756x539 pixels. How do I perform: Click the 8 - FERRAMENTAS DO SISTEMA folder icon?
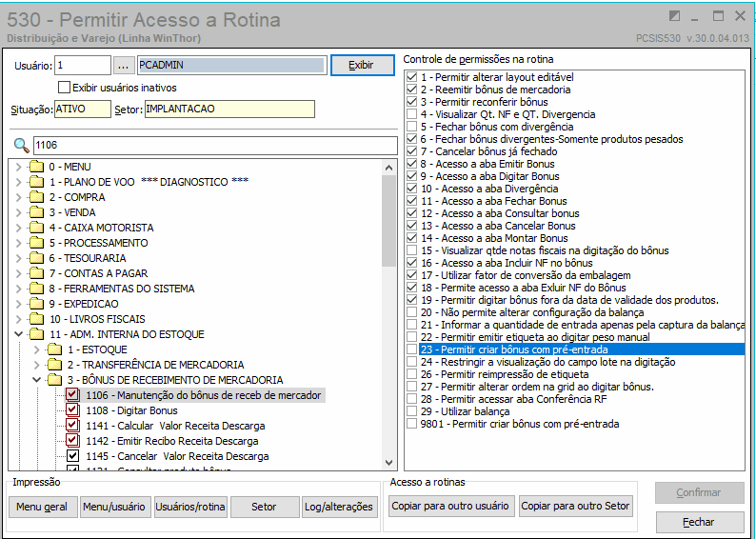(36, 289)
